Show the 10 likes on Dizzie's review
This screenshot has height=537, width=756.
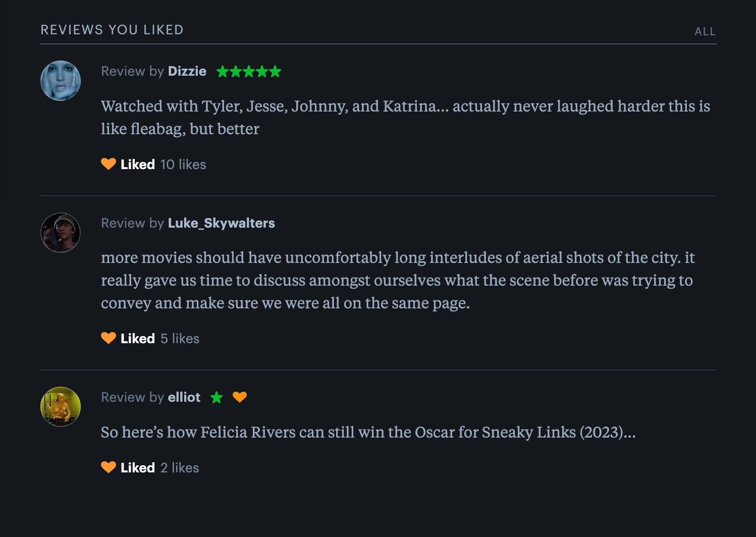tap(183, 165)
